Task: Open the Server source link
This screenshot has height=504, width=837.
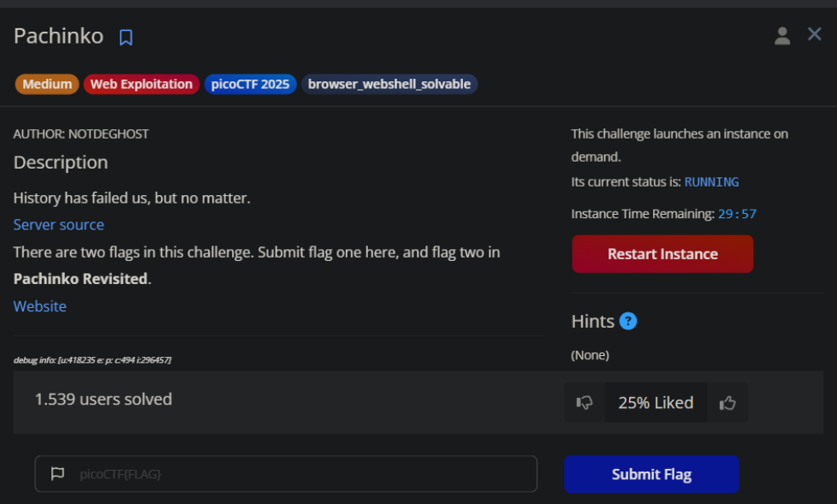Action: (x=58, y=224)
